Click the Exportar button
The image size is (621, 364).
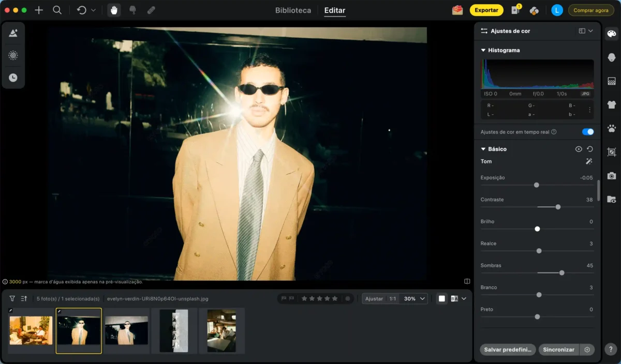coord(486,10)
